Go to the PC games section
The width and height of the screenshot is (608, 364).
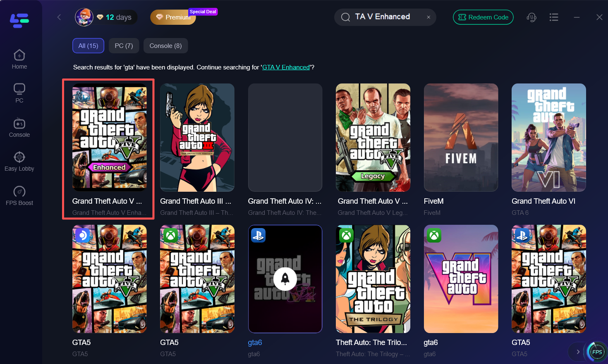point(19,93)
